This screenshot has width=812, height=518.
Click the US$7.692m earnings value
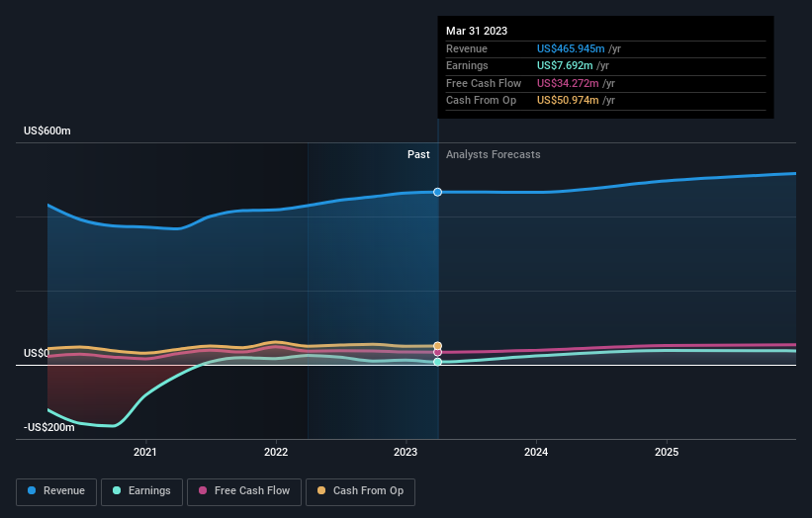click(565, 65)
